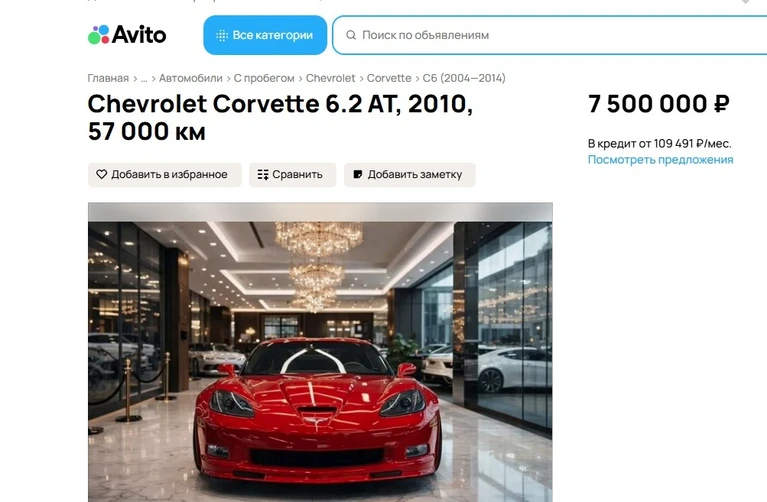Viewport: 767px width, 502px height.
Task: Click the Добавить заметку button
Action: pos(410,175)
